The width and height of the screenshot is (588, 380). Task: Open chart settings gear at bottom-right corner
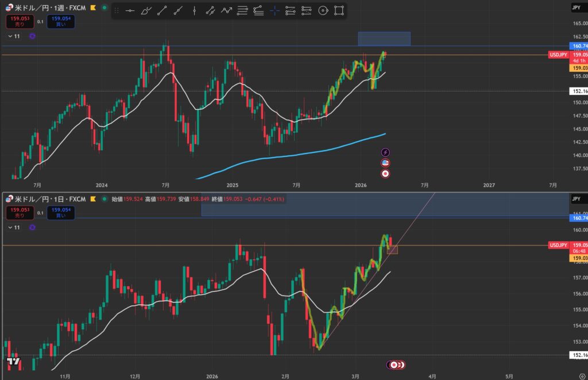582,376
